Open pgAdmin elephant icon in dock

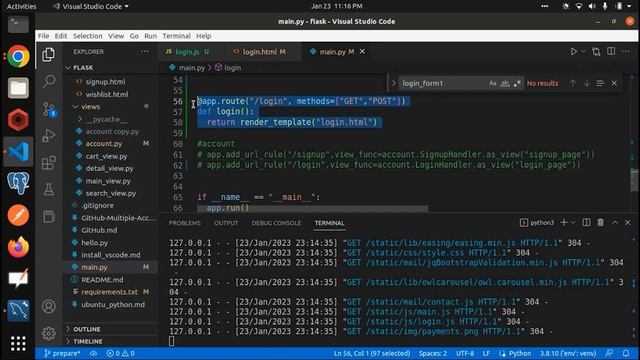(18, 183)
